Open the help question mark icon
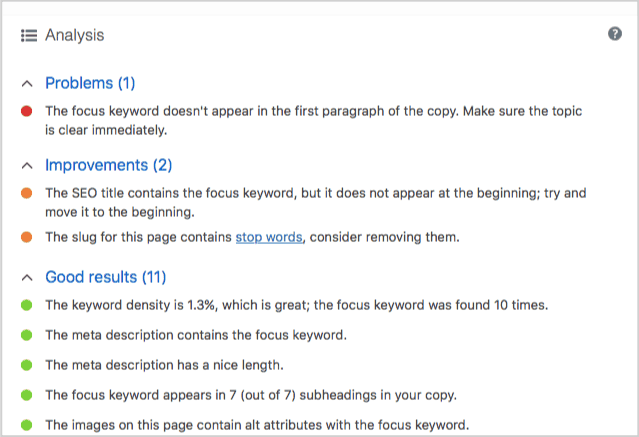This screenshot has height=437, width=639. [615, 34]
